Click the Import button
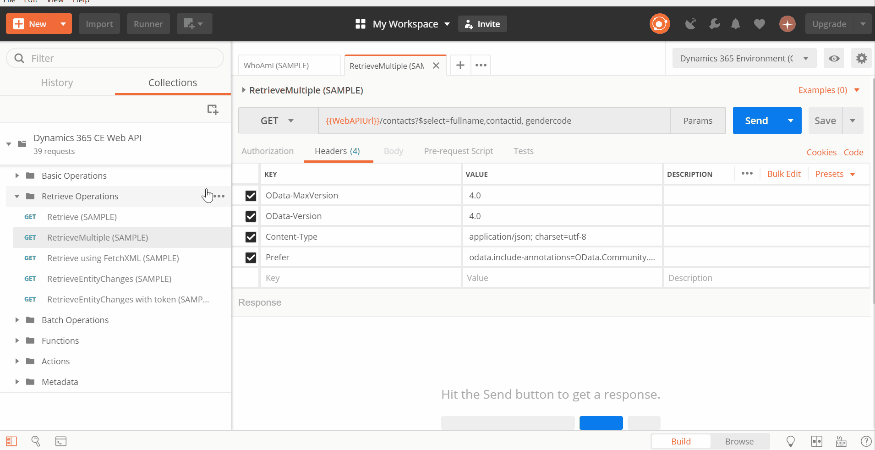Image resolution: width=875 pixels, height=450 pixels. click(99, 24)
